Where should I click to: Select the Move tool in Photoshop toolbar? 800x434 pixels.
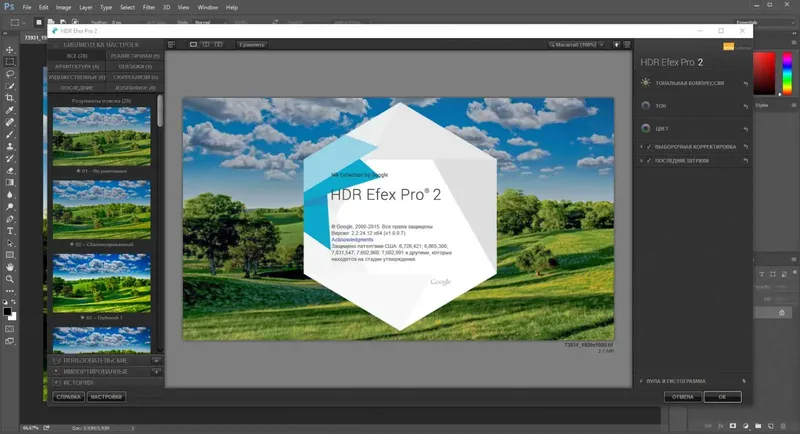pos(10,50)
